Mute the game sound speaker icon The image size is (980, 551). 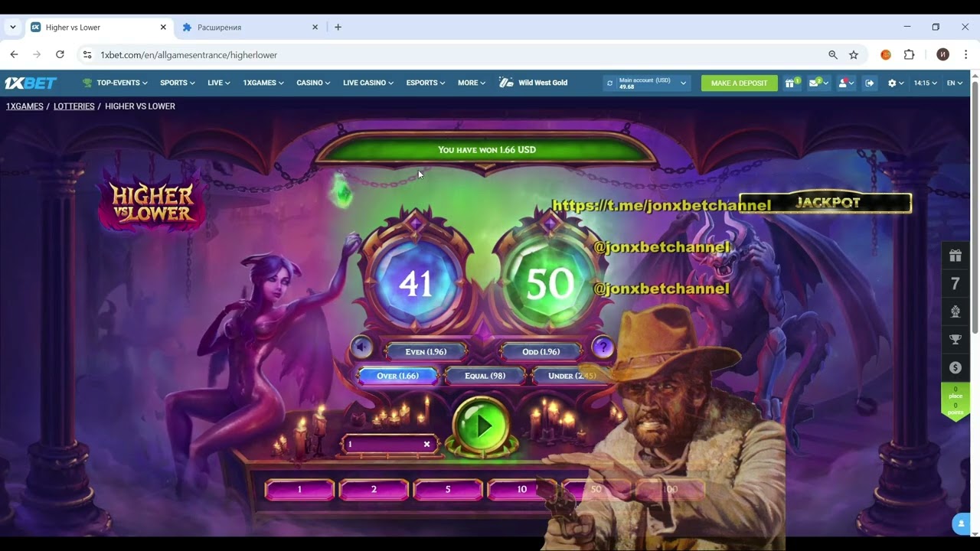coord(361,347)
